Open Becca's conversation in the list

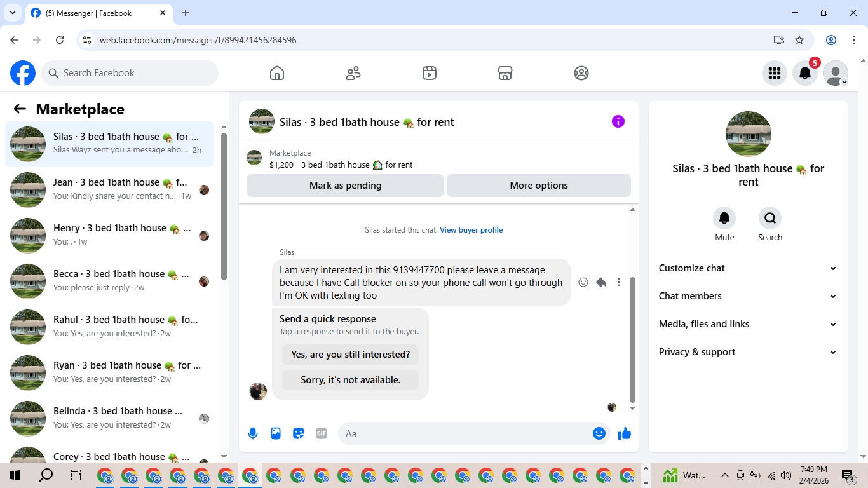[109, 281]
